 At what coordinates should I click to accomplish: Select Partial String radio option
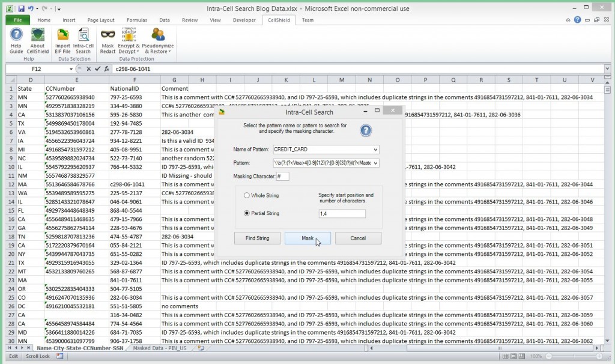[x=247, y=213]
